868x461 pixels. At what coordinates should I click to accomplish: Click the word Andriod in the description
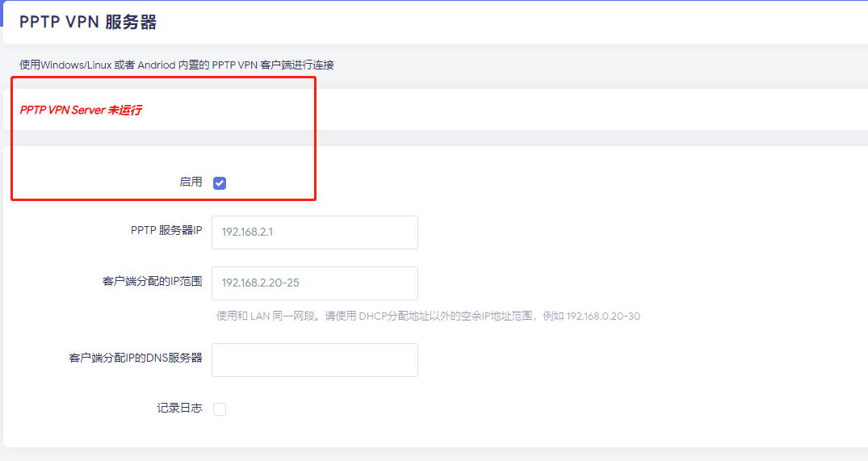pos(156,65)
